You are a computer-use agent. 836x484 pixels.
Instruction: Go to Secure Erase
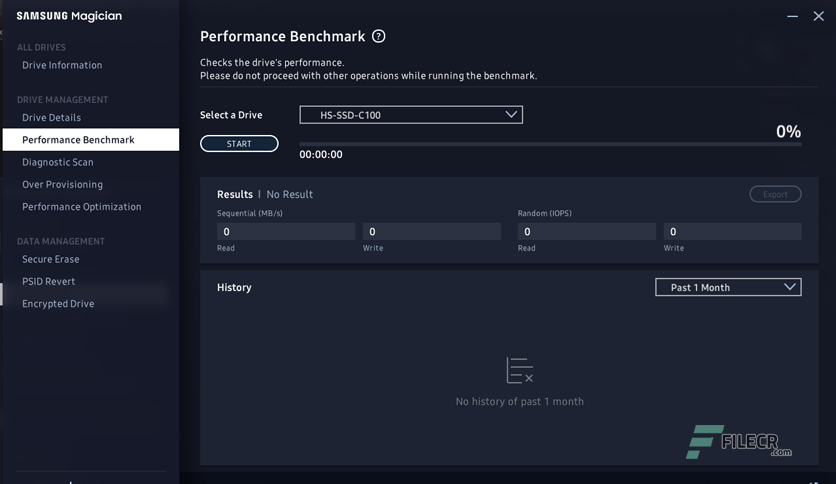[x=51, y=259]
